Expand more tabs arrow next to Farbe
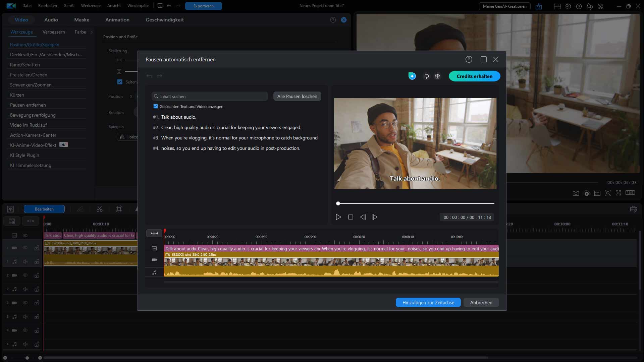Image resolution: width=644 pixels, height=362 pixels. [x=92, y=32]
